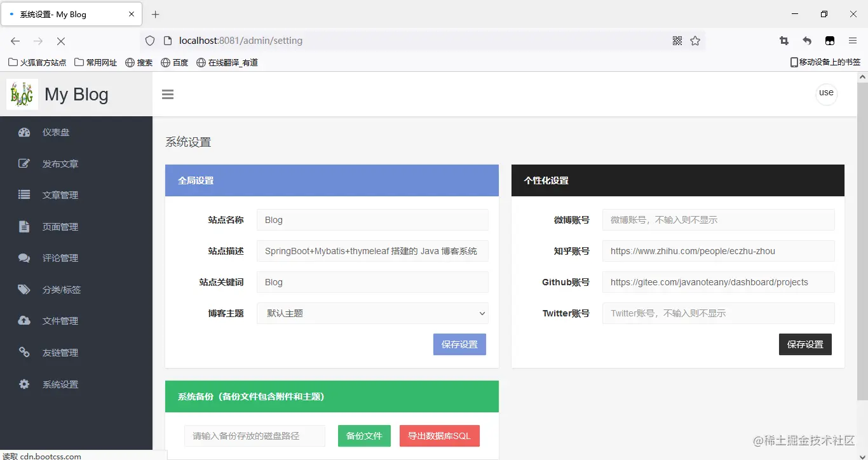
Task: Click the screenshot crop icon in the toolbar
Action: click(783, 40)
